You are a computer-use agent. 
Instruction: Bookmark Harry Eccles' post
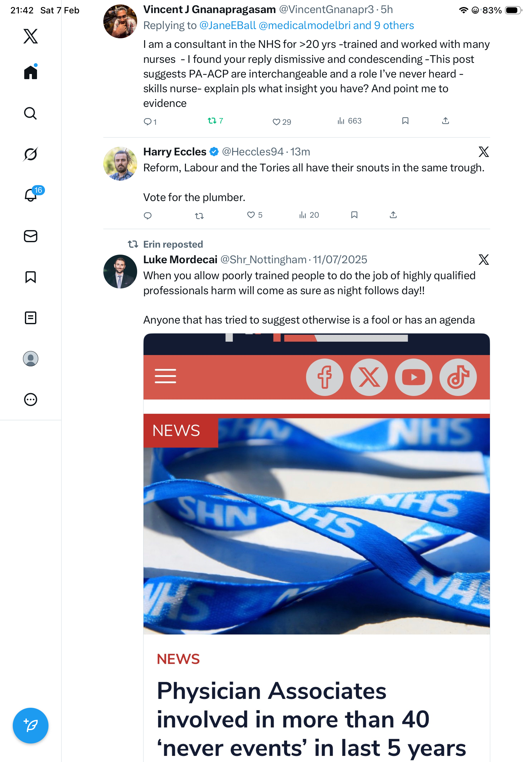(354, 215)
